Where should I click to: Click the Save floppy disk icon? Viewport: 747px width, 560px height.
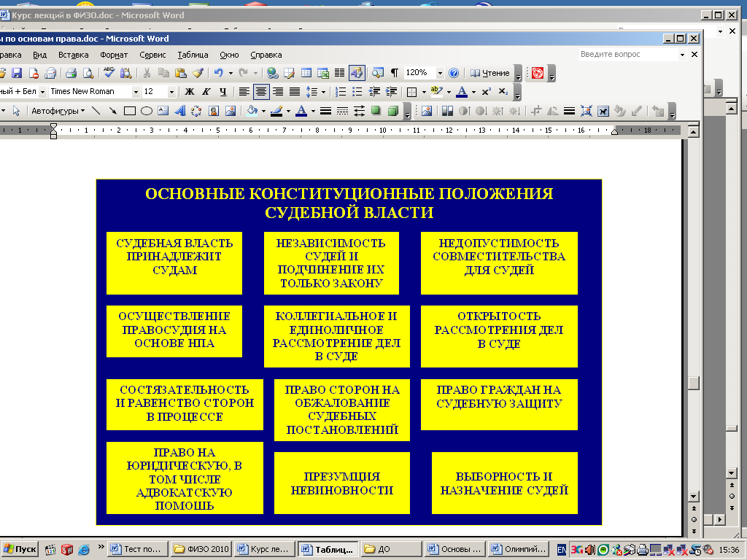pos(18,73)
